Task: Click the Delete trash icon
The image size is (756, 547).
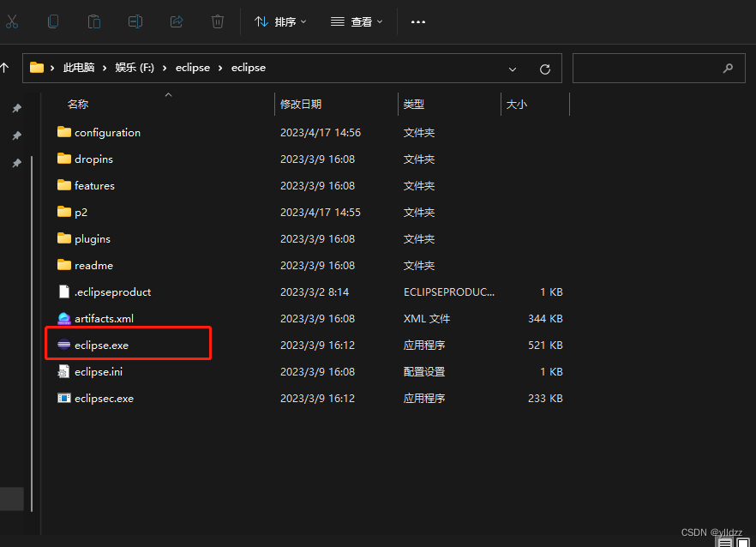Action: tap(218, 21)
